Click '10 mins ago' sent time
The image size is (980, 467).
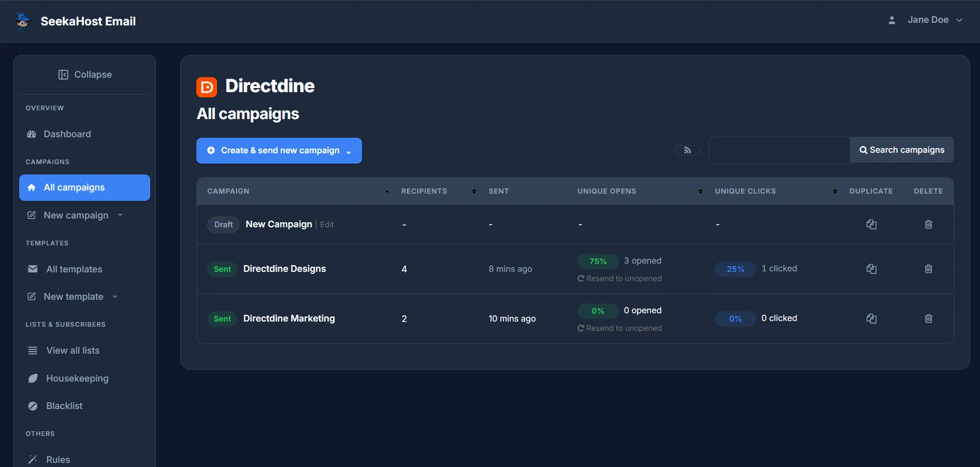click(x=512, y=318)
